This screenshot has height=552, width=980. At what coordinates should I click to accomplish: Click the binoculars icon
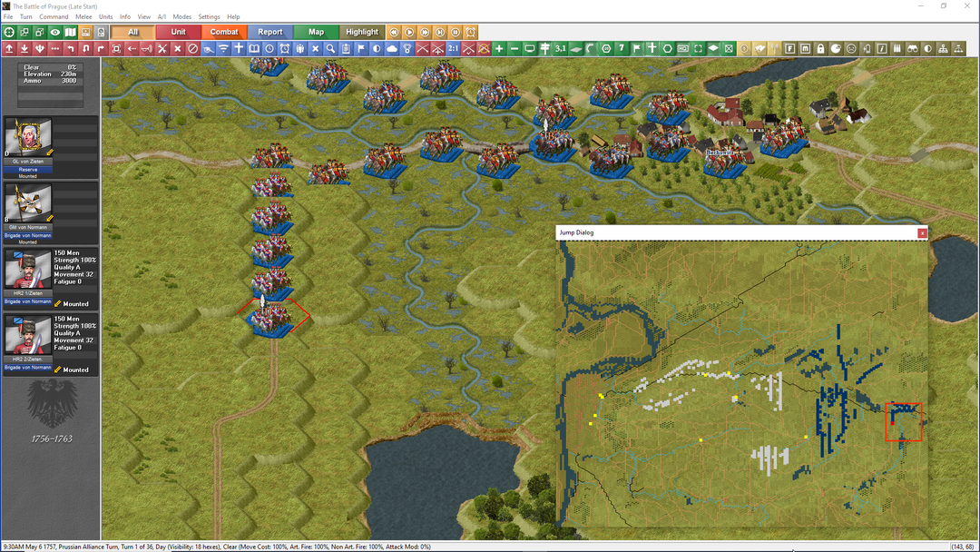[x=913, y=49]
